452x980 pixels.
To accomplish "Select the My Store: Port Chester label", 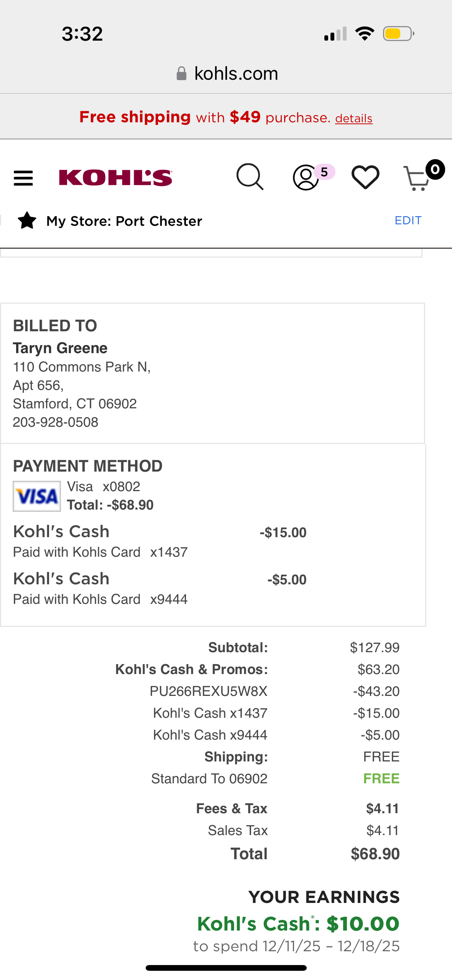I will (x=124, y=221).
